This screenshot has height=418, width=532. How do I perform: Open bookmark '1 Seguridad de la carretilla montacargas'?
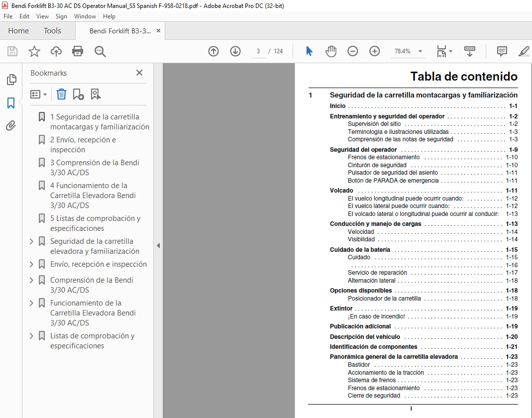[x=100, y=122]
